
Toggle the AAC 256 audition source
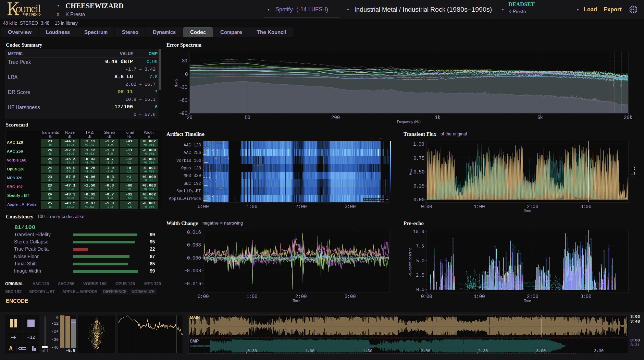click(66, 284)
